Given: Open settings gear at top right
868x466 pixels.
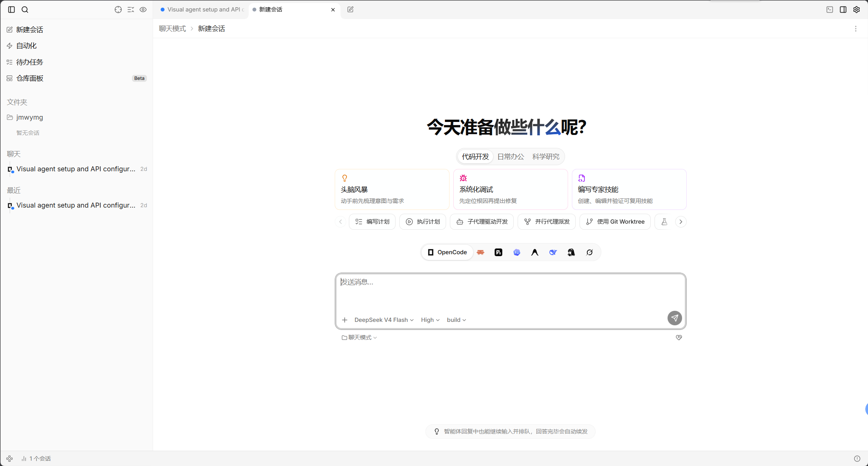Looking at the screenshot, I should pos(857,10).
